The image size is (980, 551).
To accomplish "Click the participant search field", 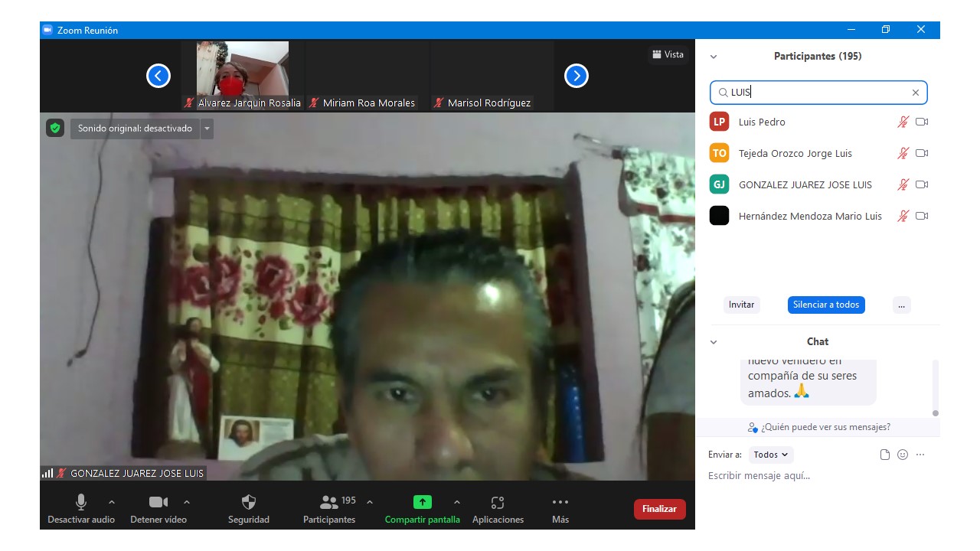I will (818, 93).
